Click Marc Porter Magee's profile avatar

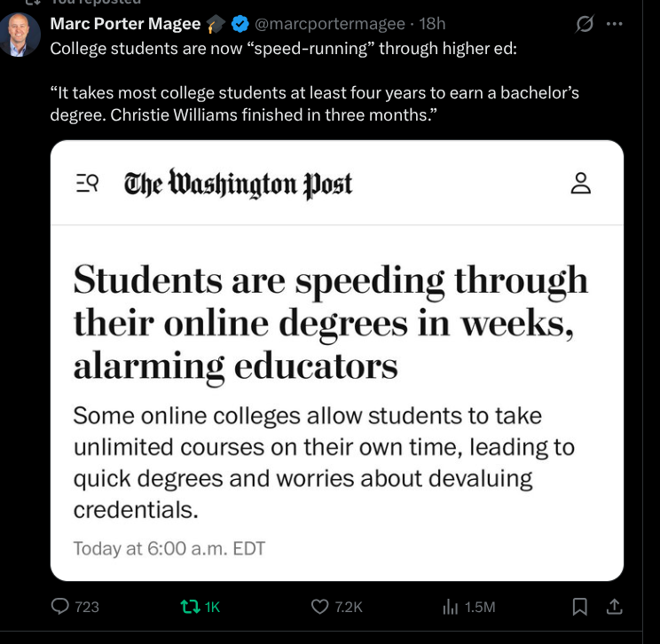point(20,35)
